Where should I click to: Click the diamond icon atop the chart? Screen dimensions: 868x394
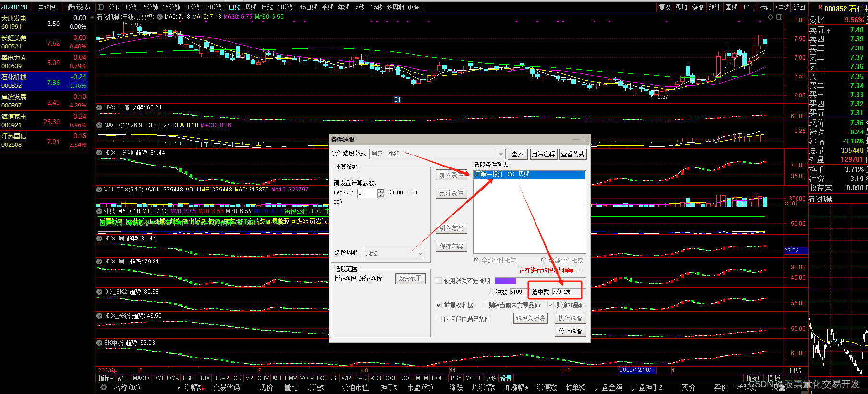pyautogui.click(x=771, y=17)
